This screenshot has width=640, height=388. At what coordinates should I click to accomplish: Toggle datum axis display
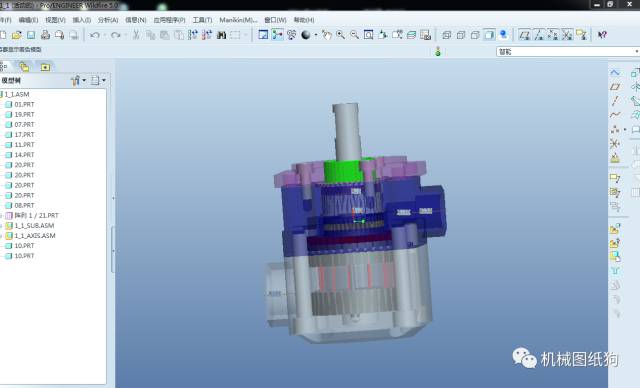539,35
